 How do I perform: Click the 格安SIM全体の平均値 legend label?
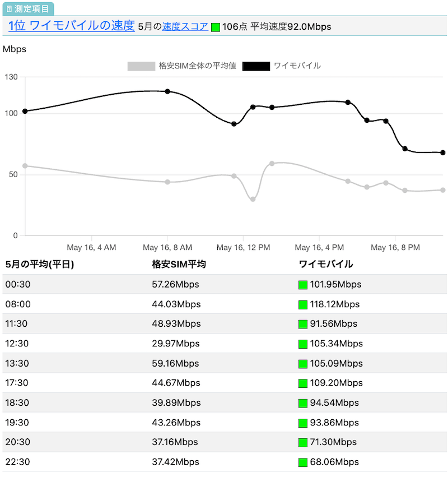click(198, 66)
